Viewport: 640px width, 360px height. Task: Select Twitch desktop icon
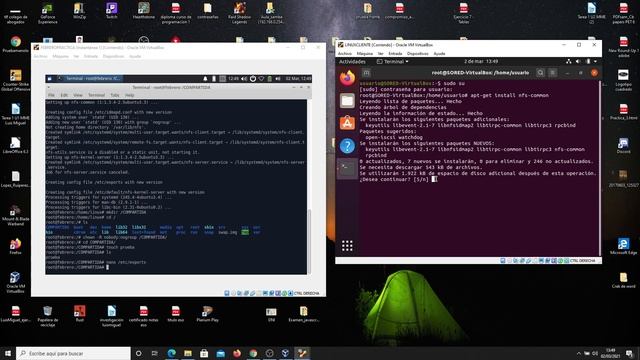coord(111,11)
